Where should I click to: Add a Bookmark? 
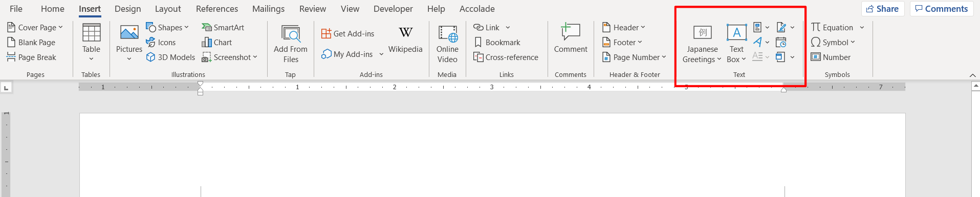pyautogui.click(x=497, y=42)
